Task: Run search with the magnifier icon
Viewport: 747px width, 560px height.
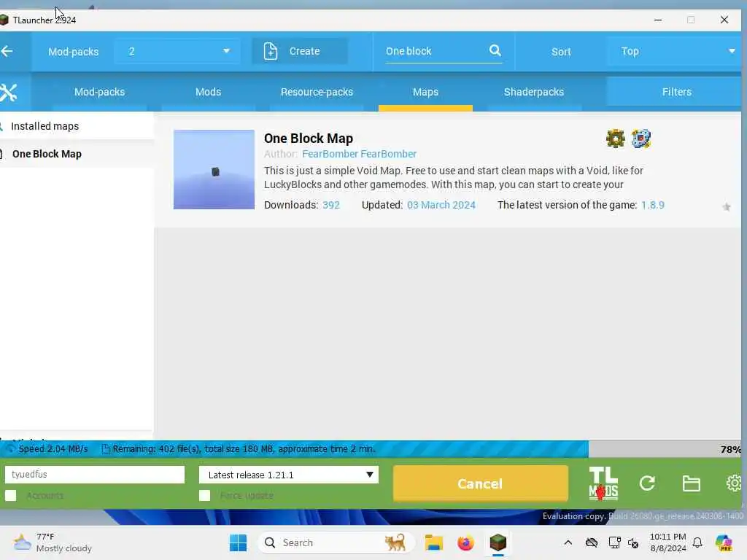Action: [495, 50]
